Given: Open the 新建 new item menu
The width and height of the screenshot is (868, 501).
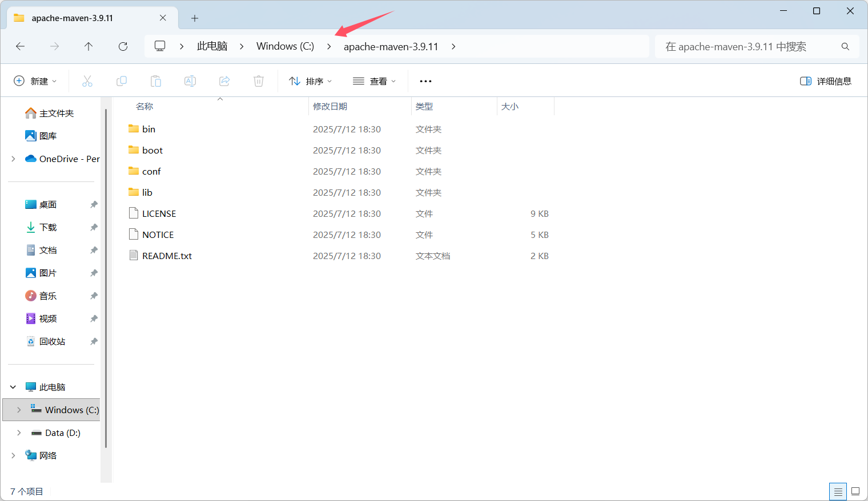Looking at the screenshot, I should click(35, 81).
